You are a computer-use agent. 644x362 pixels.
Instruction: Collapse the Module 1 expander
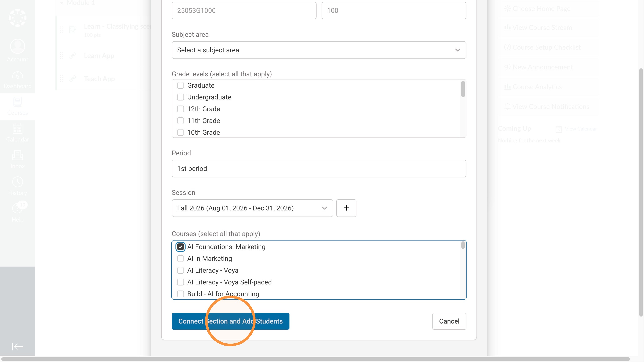(62, 3)
